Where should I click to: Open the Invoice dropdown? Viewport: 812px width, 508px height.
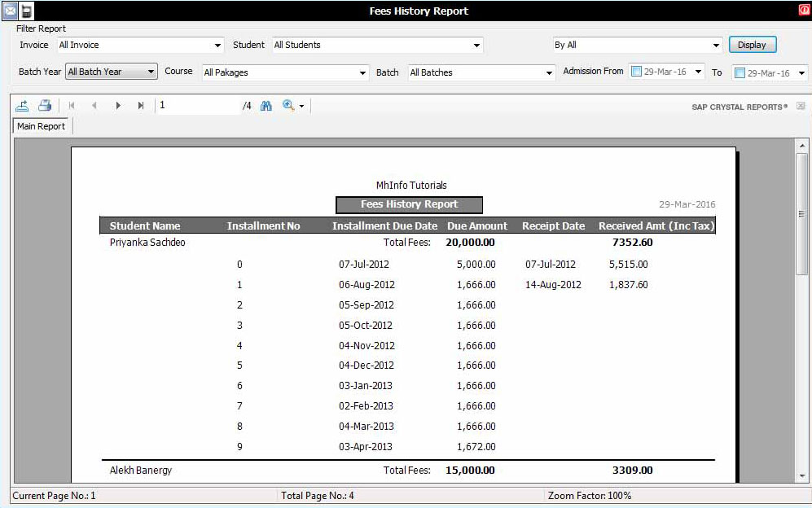click(x=218, y=46)
